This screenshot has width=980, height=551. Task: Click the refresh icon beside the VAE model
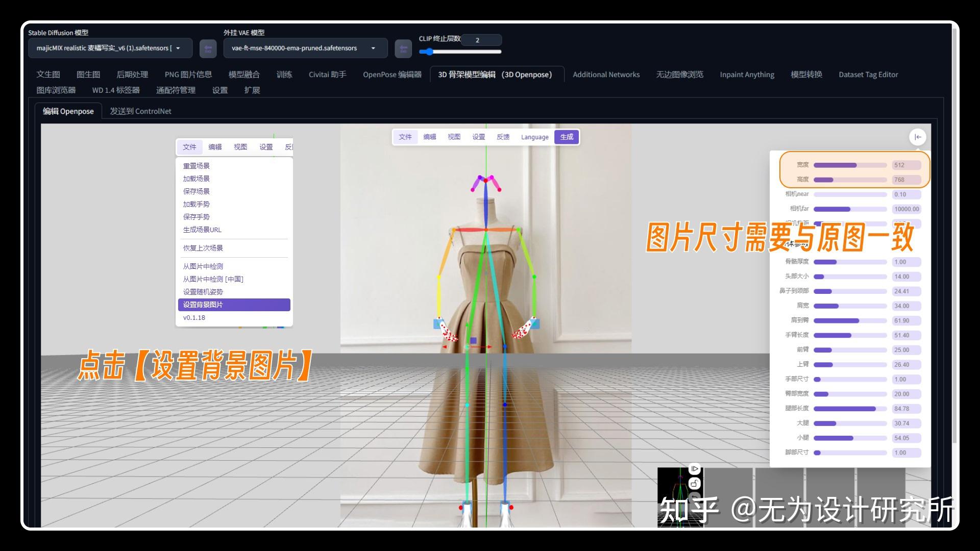[x=403, y=48]
